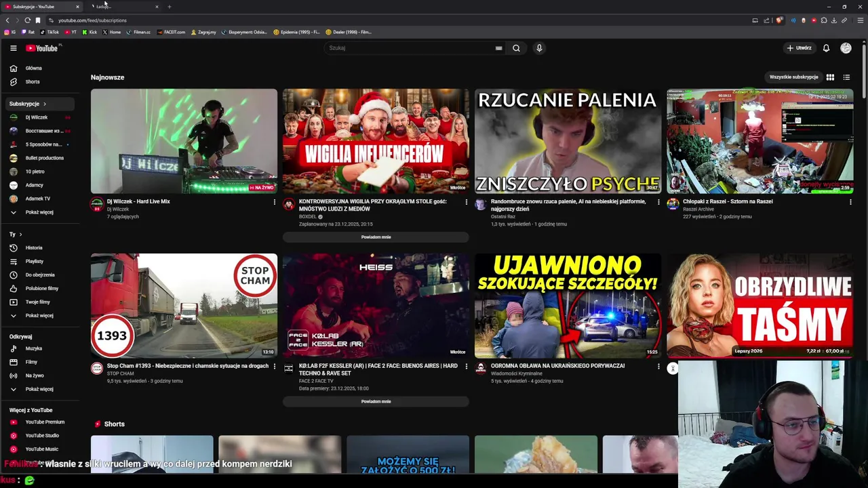Open browser downloads icon
This screenshot has width=868, height=488.
(x=834, y=20)
